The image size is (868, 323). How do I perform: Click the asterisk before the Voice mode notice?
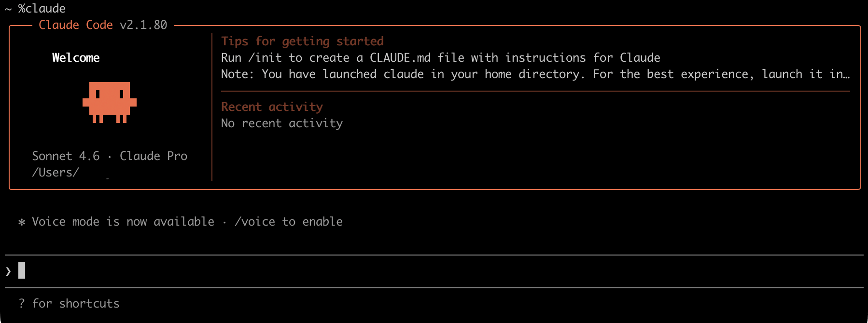(22, 222)
